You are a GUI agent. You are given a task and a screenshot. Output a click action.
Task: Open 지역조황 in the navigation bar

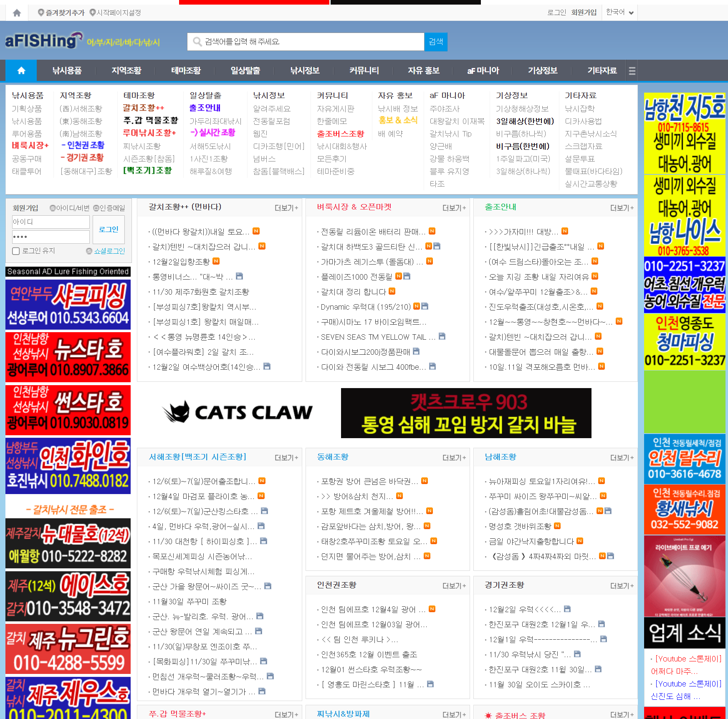(x=126, y=71)
